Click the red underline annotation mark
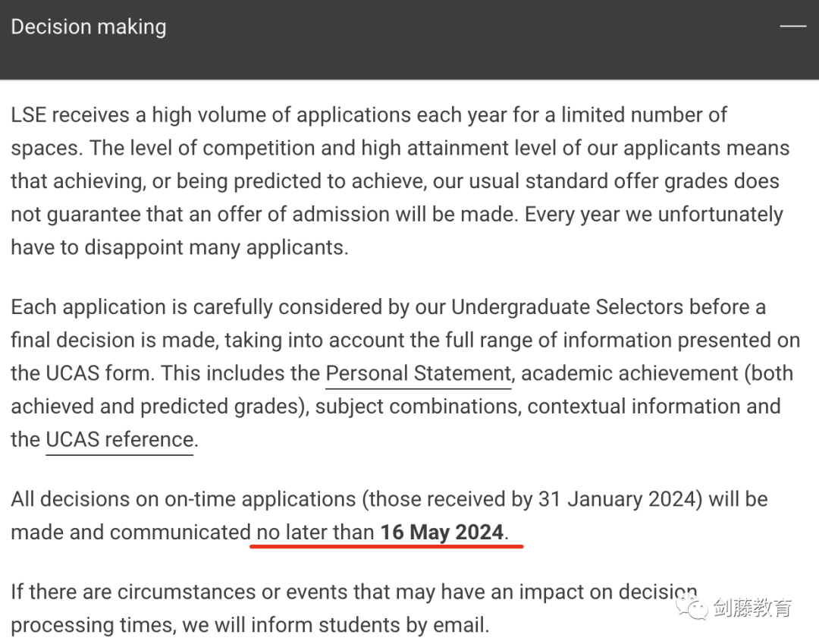The height and width of the screenshot is (644, 819). pyautogui.click(x=387, y=546)
